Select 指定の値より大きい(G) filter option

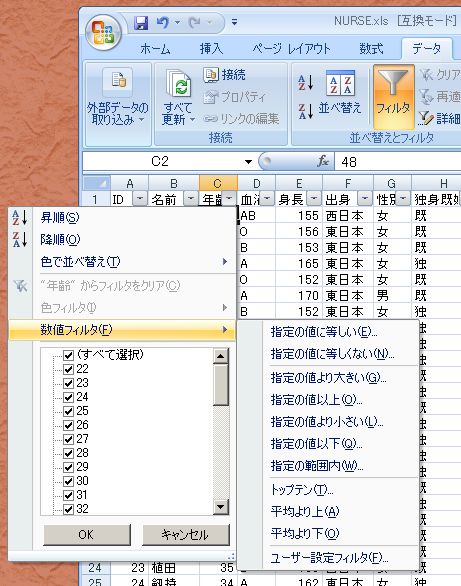tap(328, 378)
